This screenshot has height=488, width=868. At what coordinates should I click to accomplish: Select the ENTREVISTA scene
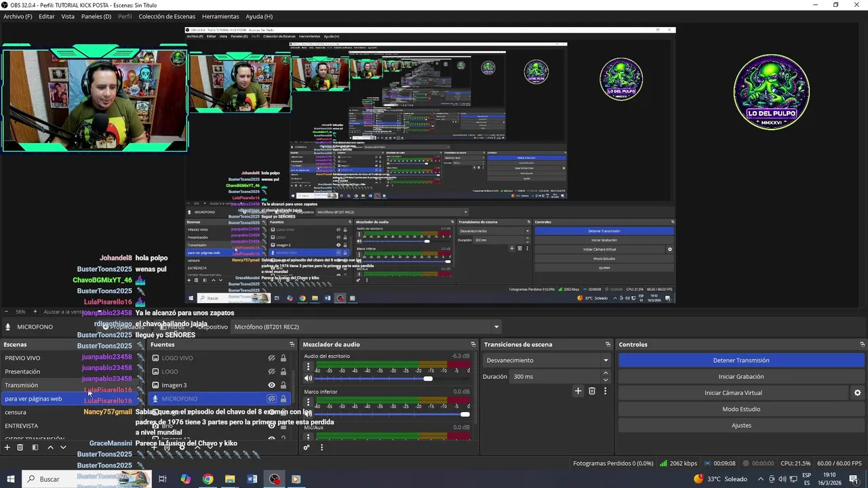[22, 426]
